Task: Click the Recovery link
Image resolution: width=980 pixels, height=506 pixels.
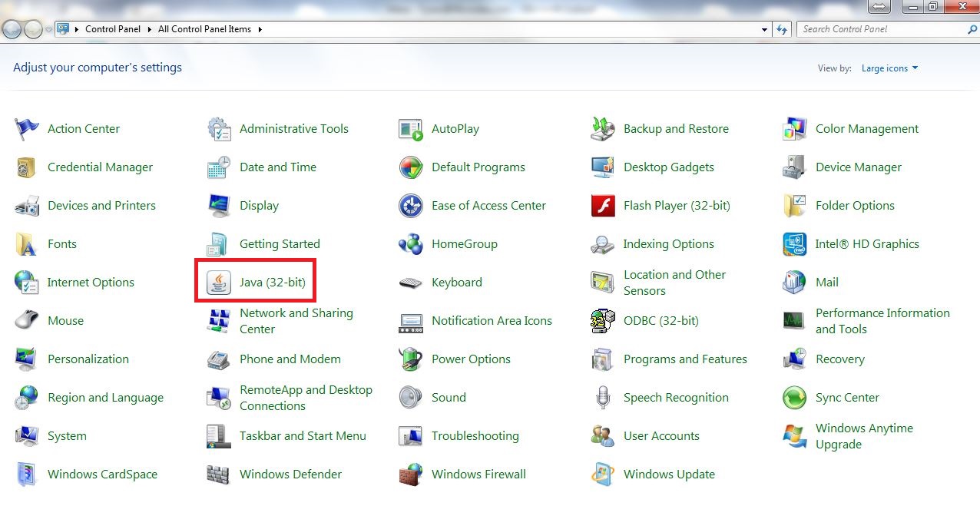Action: pyautogui.click(x=840, y=359)
